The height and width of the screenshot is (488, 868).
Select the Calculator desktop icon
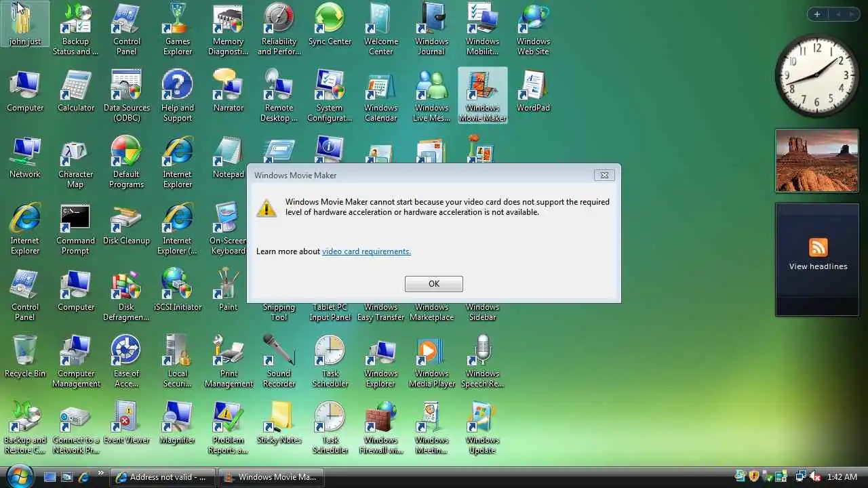(76, 91)
